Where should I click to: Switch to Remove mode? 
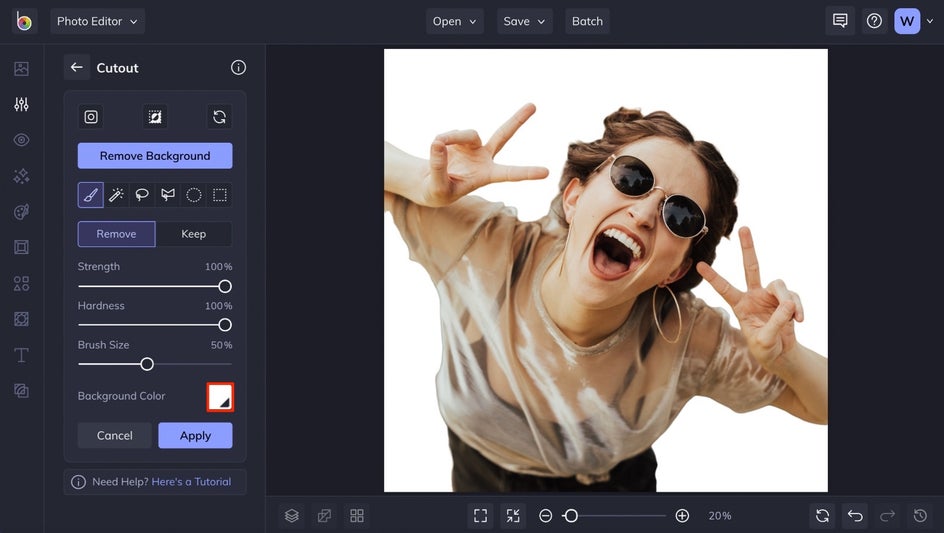116,234
